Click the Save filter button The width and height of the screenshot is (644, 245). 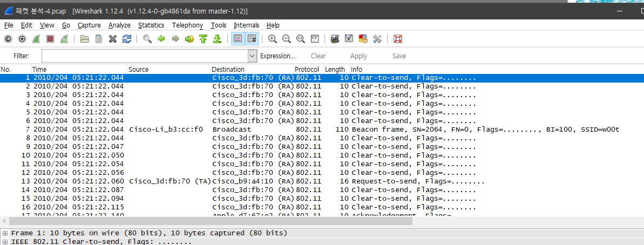(399, 56)
